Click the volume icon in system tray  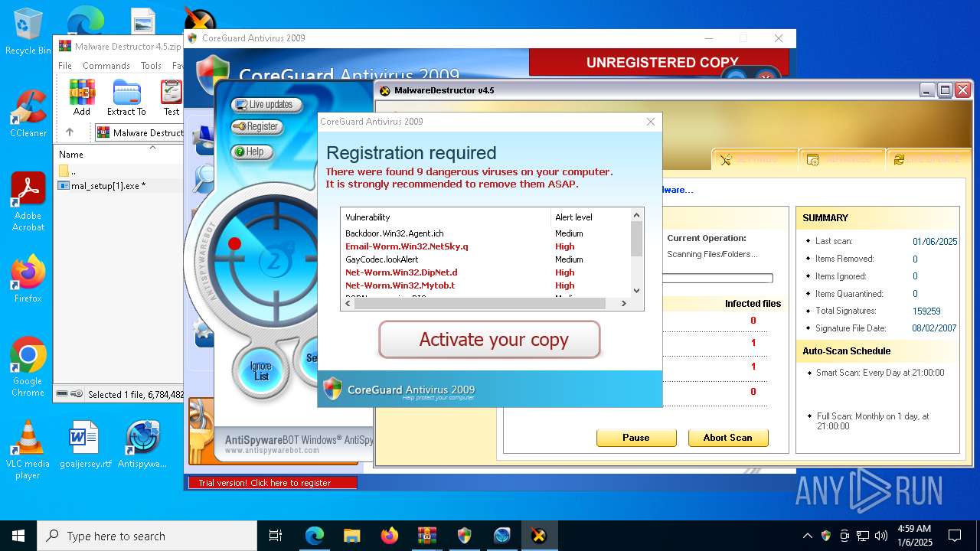click(880, 536)
